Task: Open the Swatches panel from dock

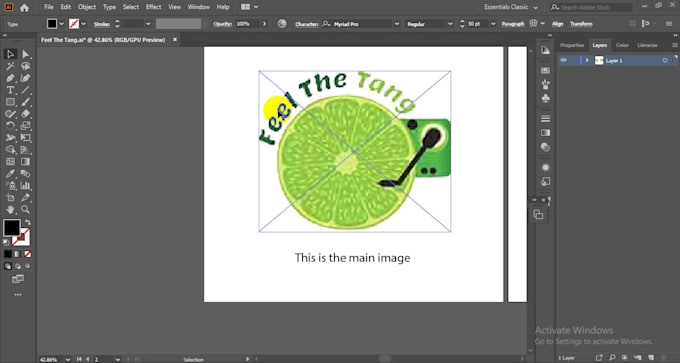Action: (x=546, y=70)
